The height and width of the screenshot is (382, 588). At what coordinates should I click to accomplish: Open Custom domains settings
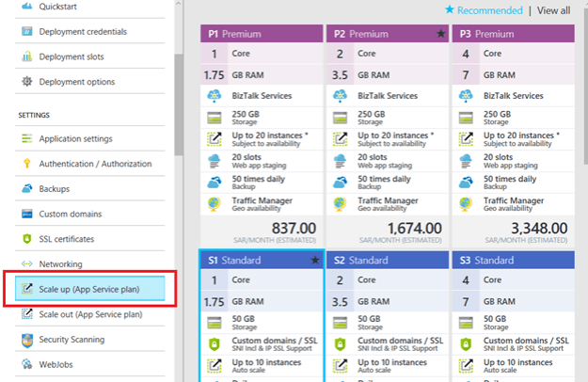pyautogui.click(x=70, y=215)
